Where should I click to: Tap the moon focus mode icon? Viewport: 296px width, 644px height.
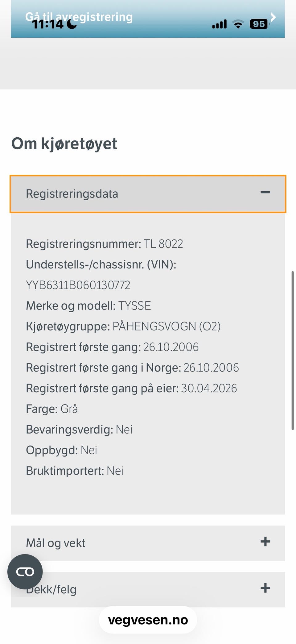coord(72,24)
